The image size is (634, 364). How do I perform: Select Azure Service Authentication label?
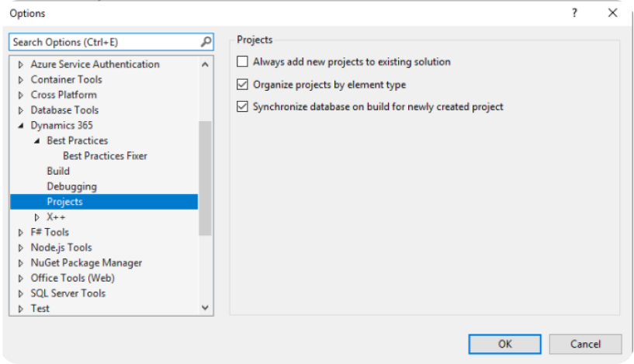[x=95, y=64]
